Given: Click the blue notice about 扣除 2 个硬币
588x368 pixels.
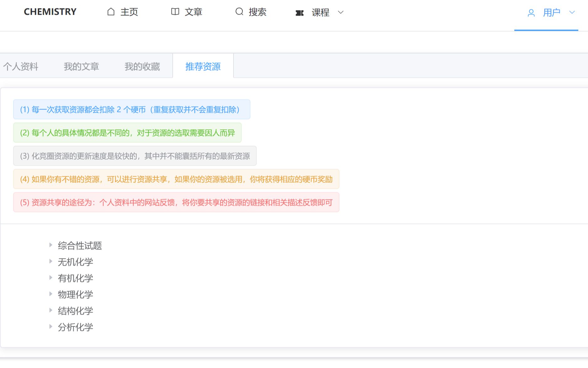Looking at the screenshot, I should 132,109.
